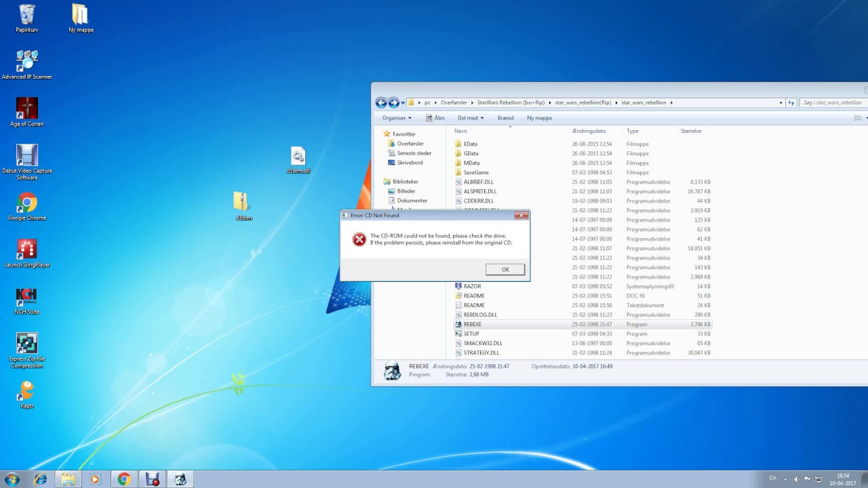Switch to File Explorer in taskbar
This screenshot has height=488, width=868.
[68, 479]
